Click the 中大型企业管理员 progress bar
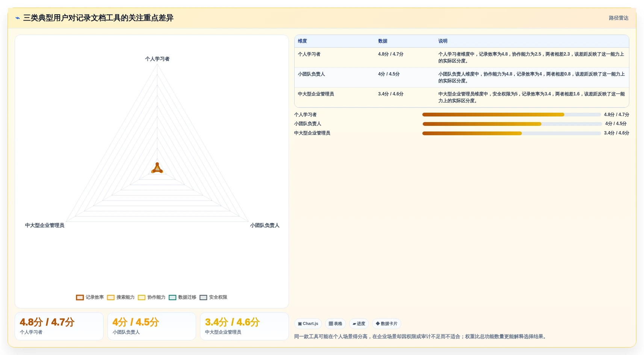 pyautogui.click(x=512, y=133)
